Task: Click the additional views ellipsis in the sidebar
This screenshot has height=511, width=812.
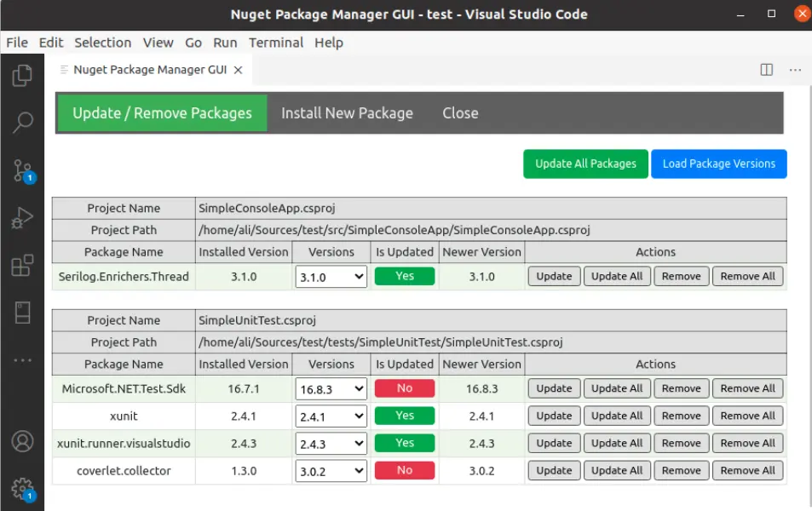Action: (x=23, y=359)
